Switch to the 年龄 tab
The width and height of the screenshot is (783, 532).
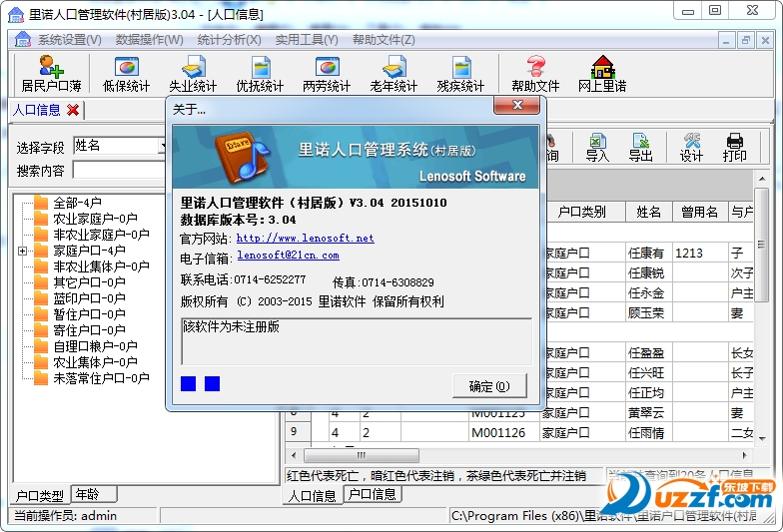(94, 495)
